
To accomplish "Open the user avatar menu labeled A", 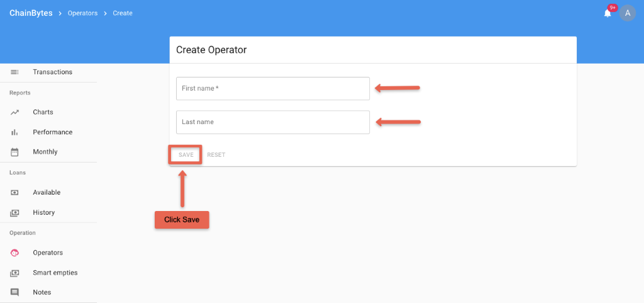I will click(x=627, y=13).
